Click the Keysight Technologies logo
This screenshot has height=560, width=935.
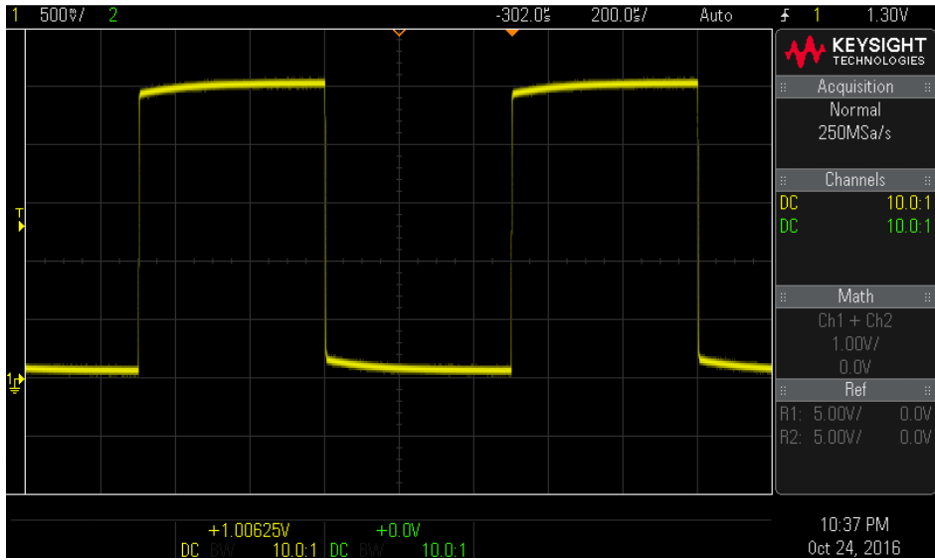[855, 52]
